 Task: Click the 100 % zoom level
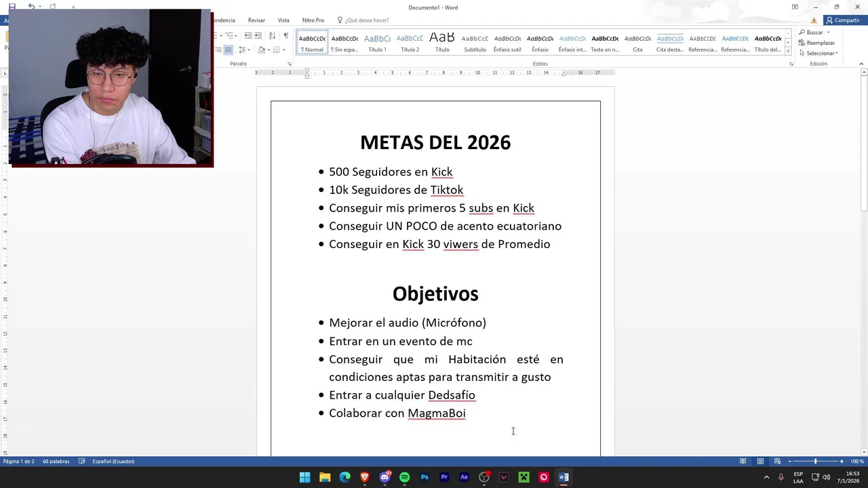pyautogui.click(x=857, y=462)
